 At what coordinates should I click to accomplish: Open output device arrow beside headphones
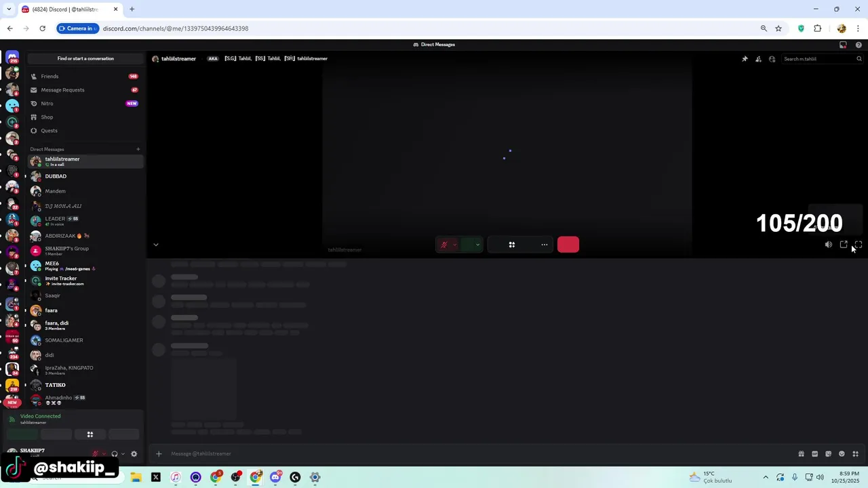tap(123, 454)
